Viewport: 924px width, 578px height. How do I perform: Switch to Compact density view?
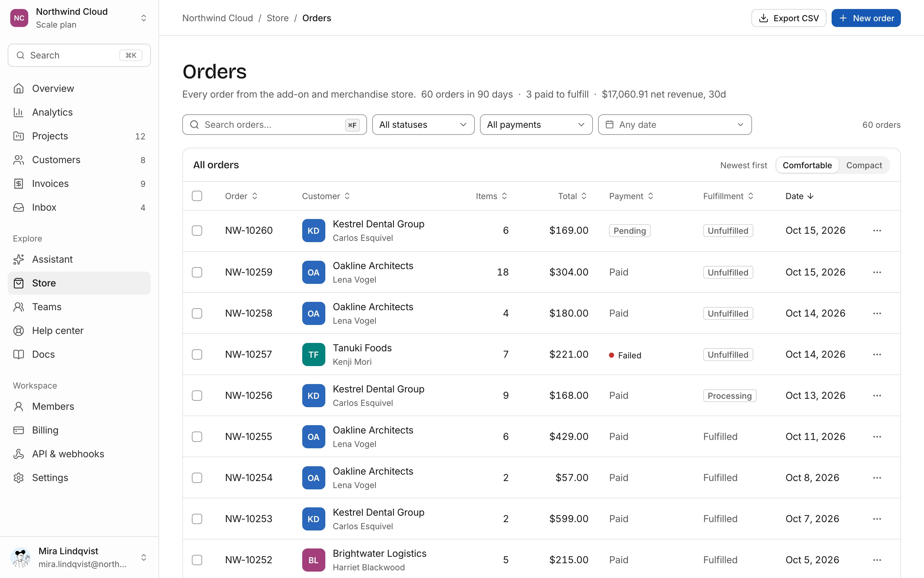tap(864, 165)
